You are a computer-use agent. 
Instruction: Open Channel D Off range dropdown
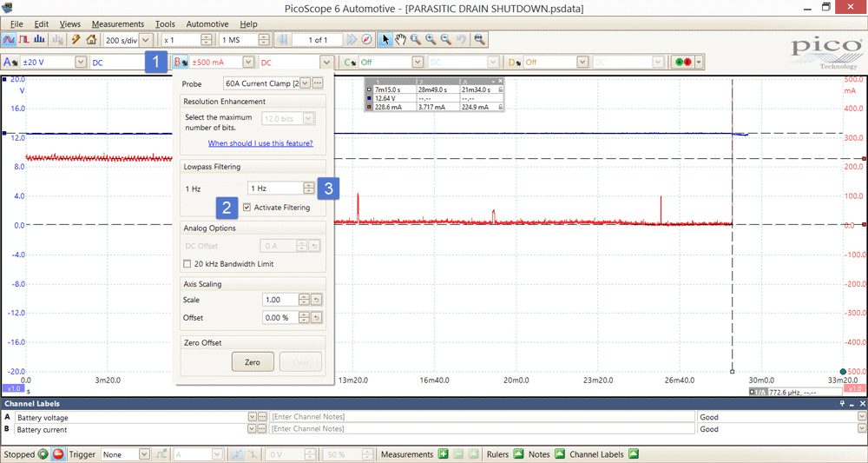[582, 62]
